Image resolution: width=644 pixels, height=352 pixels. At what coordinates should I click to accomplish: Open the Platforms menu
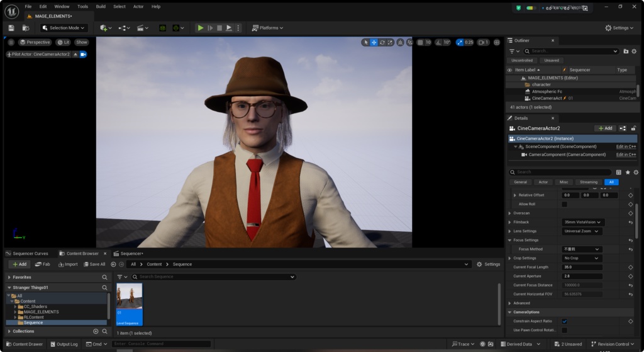(x=267, y=28)
